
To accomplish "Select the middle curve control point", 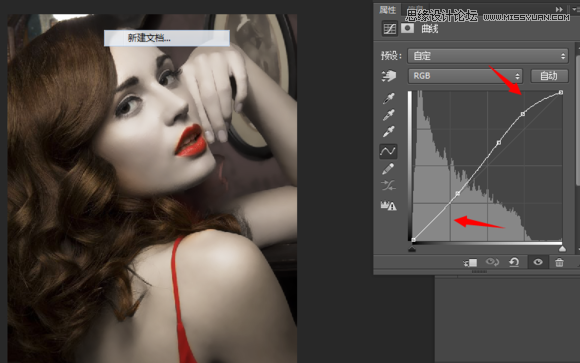I will [499, 142].
